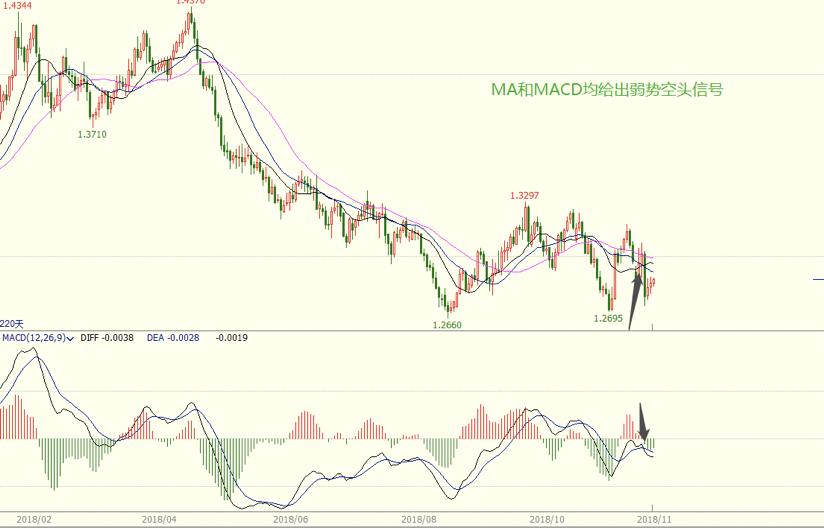Screen dimensions: 824x528
Task: Click the gray down arrow on MACD panel
Action: coord(644,422)
